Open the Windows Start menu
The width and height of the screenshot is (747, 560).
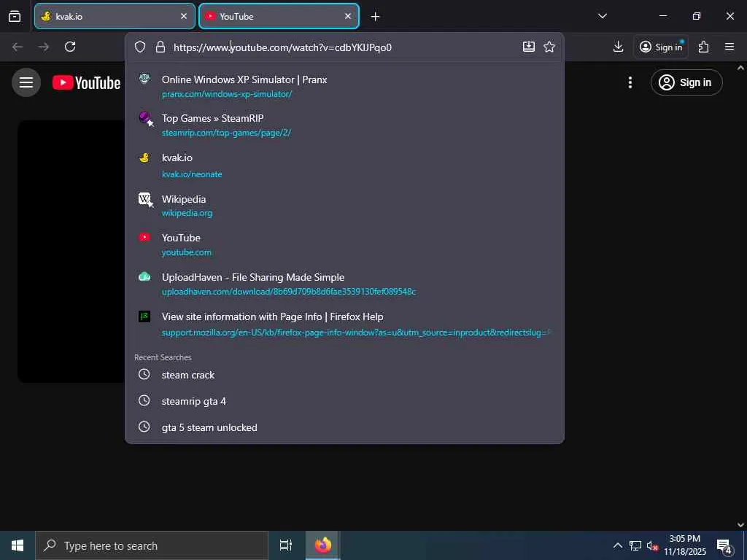pyautogui.click(x=18, y=545)
